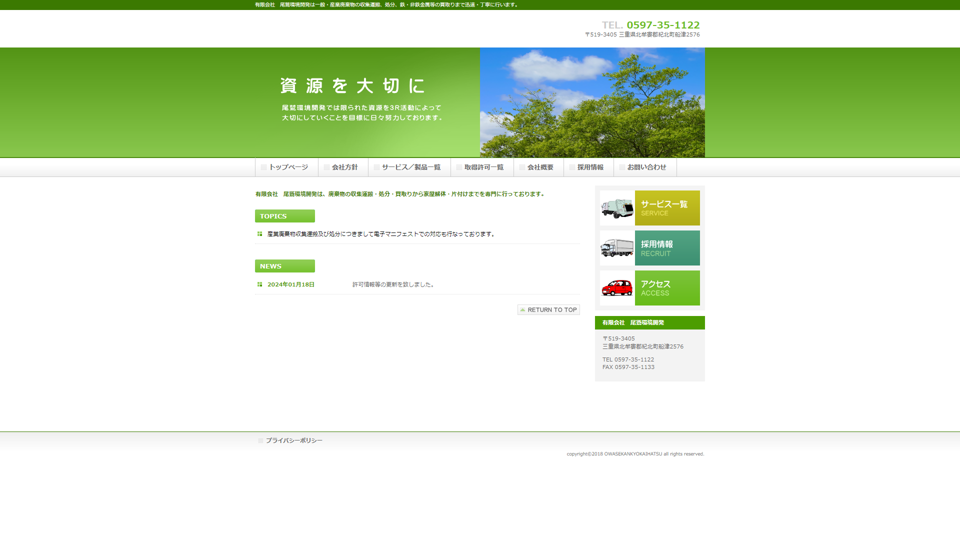Open the プライバシーポリシー footer link

(294, 440)
